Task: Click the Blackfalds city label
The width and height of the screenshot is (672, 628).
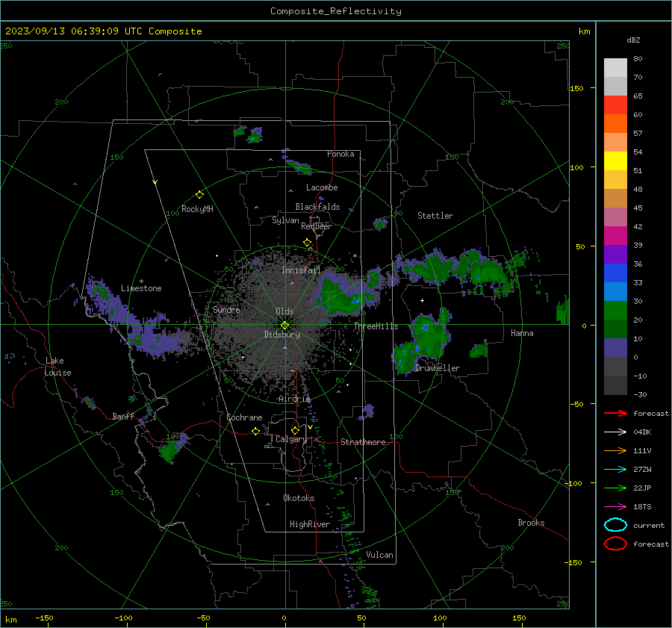Action: click(x=317, y=207)
